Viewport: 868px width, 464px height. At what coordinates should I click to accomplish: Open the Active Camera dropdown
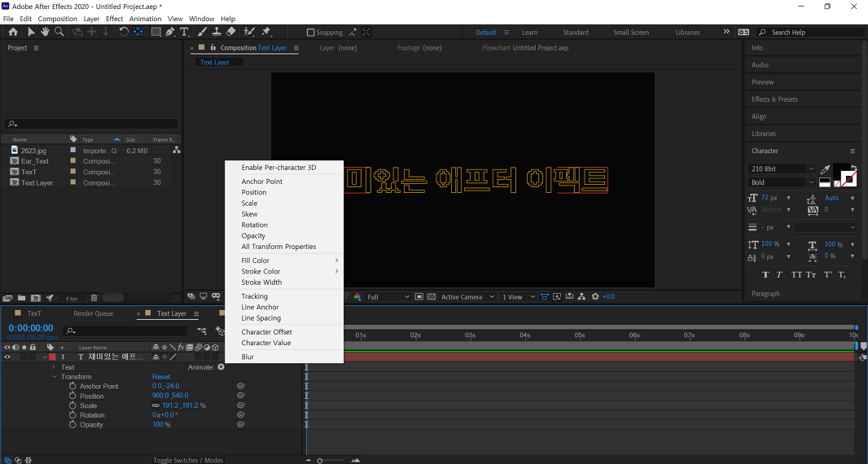click(467, 297)
